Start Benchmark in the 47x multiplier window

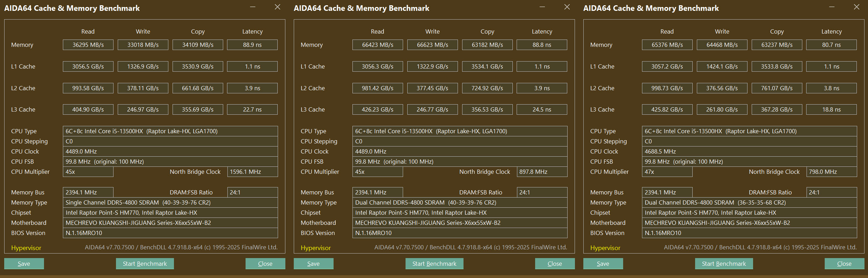(724, 264)
